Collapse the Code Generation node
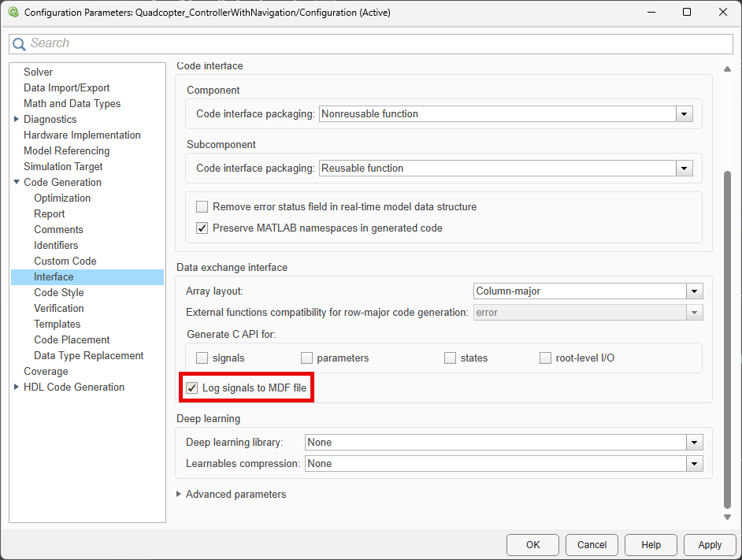 [16, 182]
